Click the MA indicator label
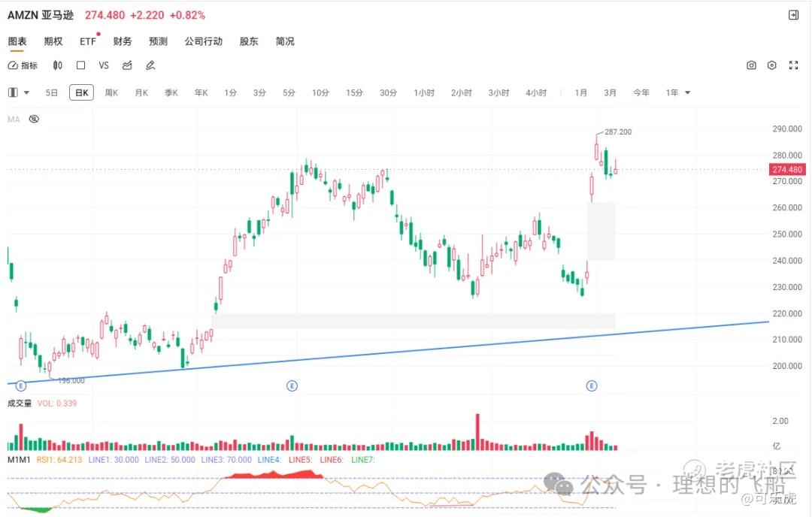The height and width of the screenshot is (517, 812). pyautogui.click(x=14, y=119)
